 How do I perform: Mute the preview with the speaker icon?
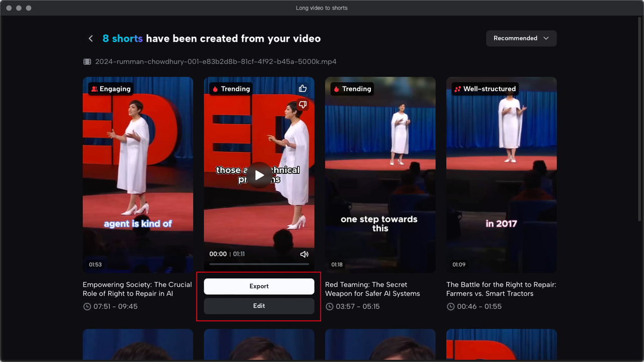coord(304,254)
